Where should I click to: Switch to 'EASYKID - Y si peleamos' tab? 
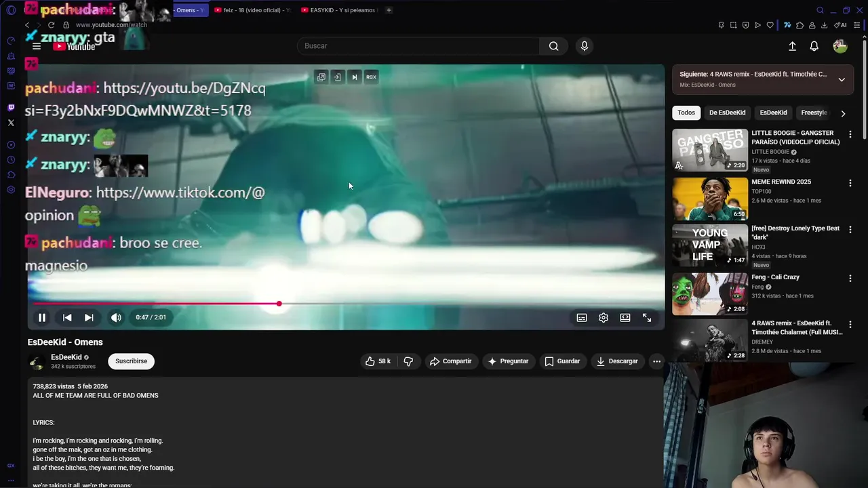pos(339,10)
